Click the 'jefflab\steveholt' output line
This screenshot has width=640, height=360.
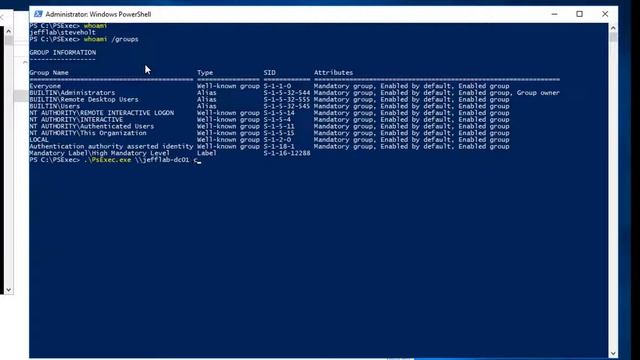click(x=62, y=32)
